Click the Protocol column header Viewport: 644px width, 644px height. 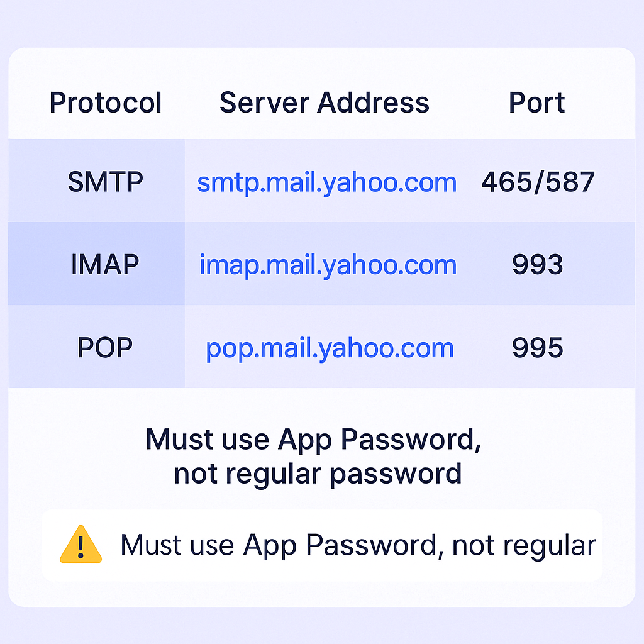106,103
